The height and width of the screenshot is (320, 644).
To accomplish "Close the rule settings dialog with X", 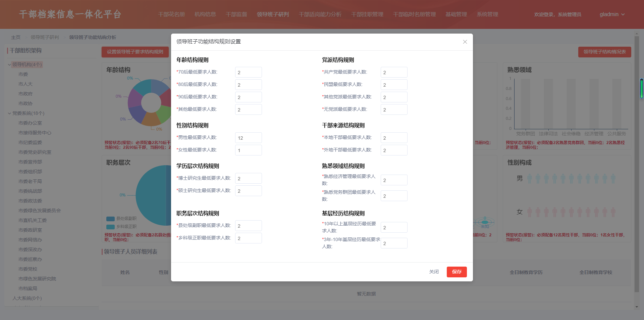I will (x=465, y=42).
